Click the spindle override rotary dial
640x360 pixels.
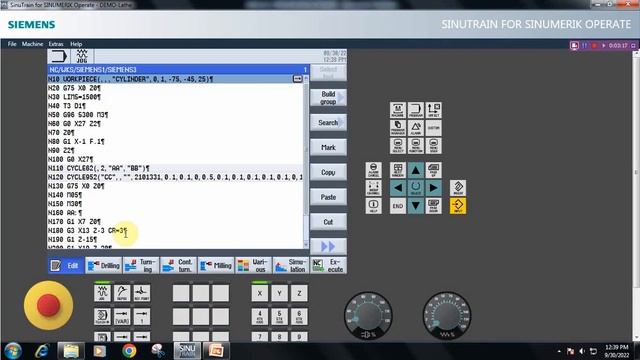point(368,315)
